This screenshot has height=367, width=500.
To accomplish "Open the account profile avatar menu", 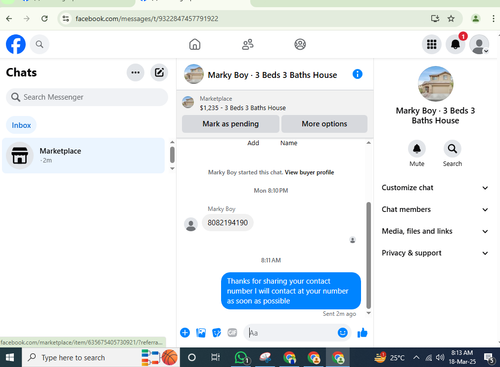I will tap(479, 44).
